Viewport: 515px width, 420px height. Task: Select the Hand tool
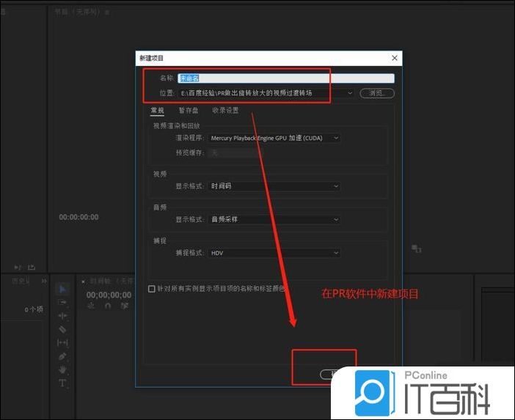point(62,370)
